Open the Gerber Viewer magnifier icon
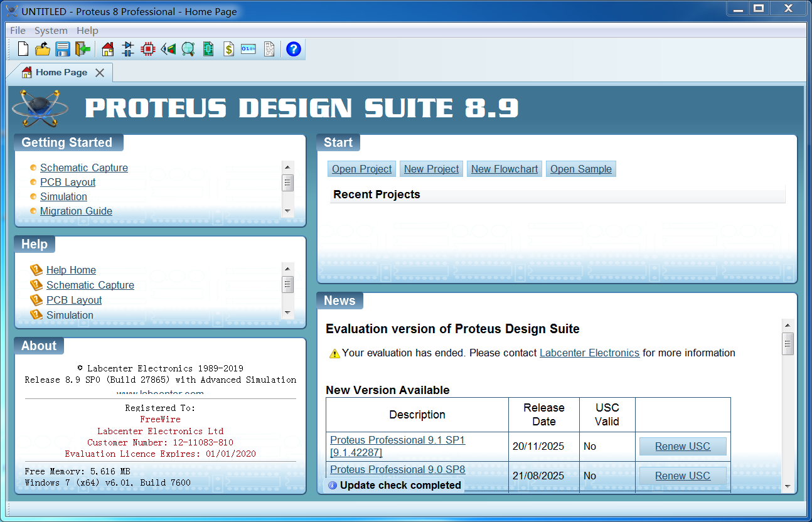The height and width of the screenshot is (522, 812). point(188,49)
